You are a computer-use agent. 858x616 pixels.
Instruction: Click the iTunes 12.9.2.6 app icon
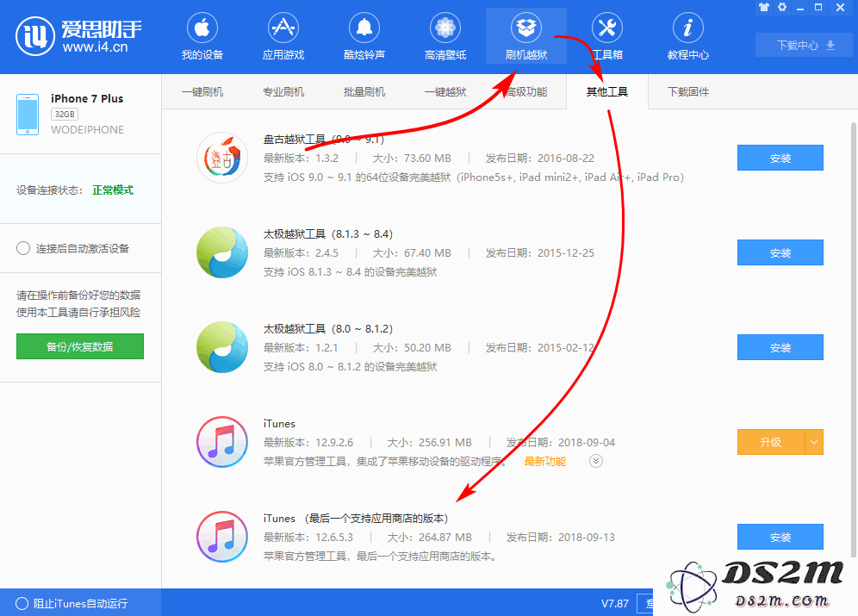222,442
